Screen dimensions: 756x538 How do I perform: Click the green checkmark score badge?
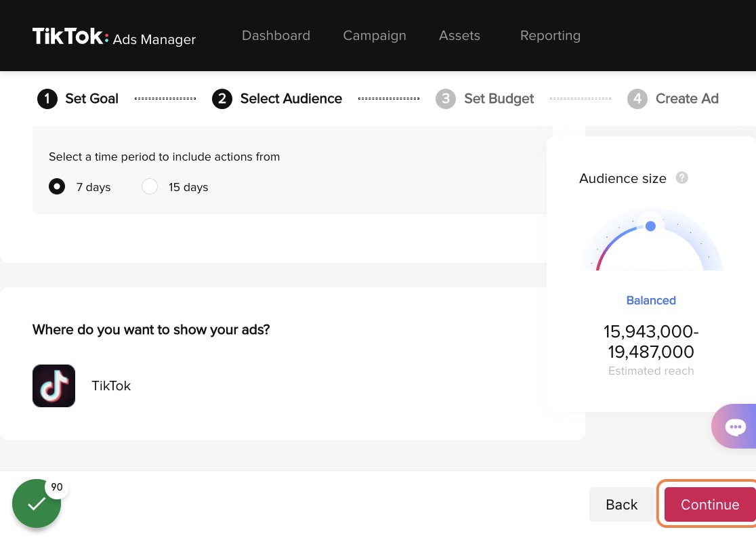(36, 503)
